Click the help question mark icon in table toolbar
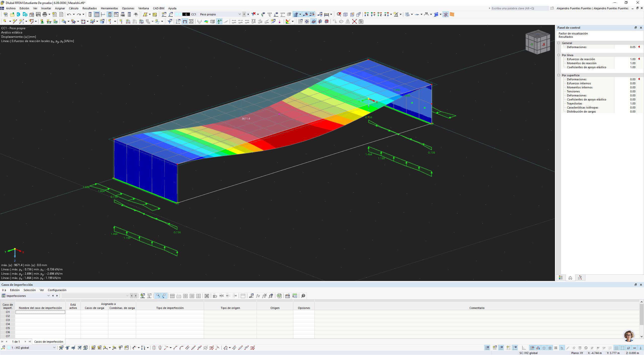 (303, 296)
